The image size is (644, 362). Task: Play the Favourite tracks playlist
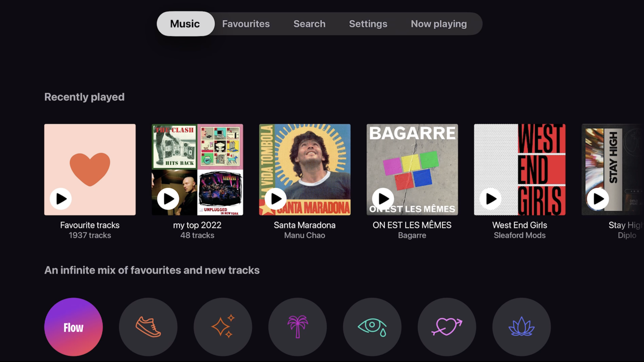61,199
